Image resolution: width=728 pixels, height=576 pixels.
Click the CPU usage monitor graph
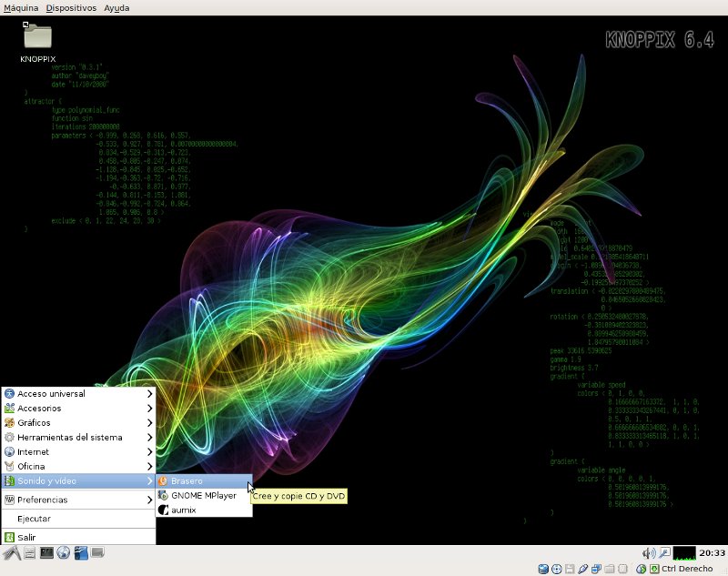point(684,552)
